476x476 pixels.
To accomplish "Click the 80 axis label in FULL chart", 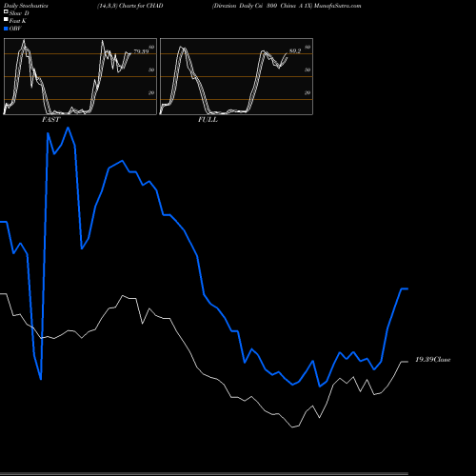I will [x=307, y=48].
